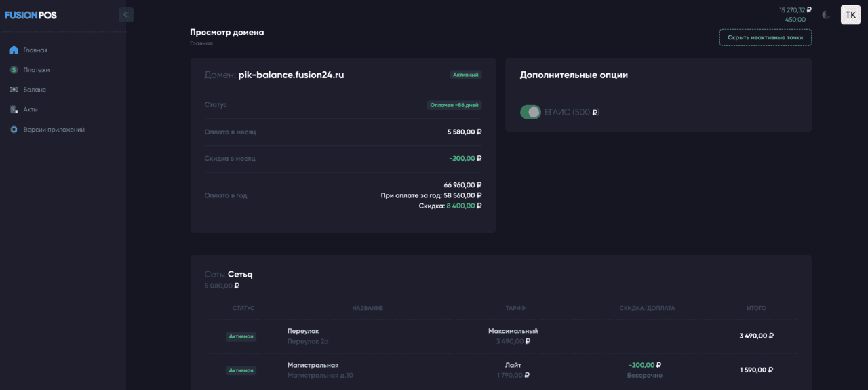Click the home icon beside Главная
The image size is (868, 390).
tap(14, 50)
